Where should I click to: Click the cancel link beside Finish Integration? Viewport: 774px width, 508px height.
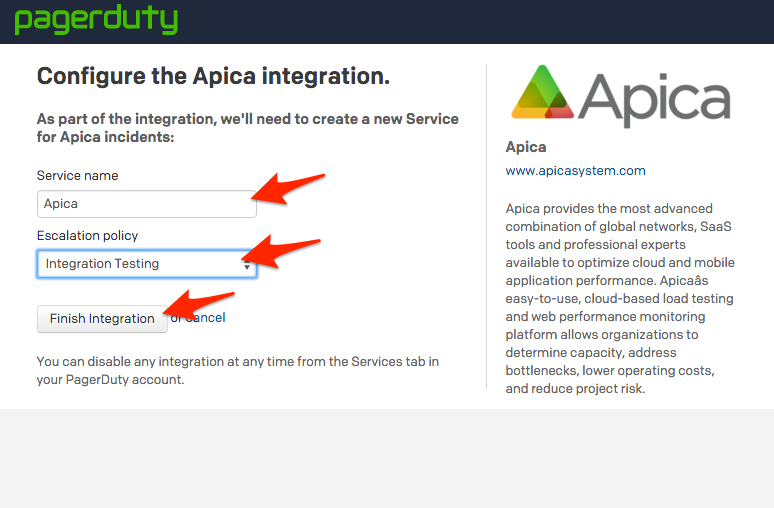pyautogui.click(x=206, y=318)
